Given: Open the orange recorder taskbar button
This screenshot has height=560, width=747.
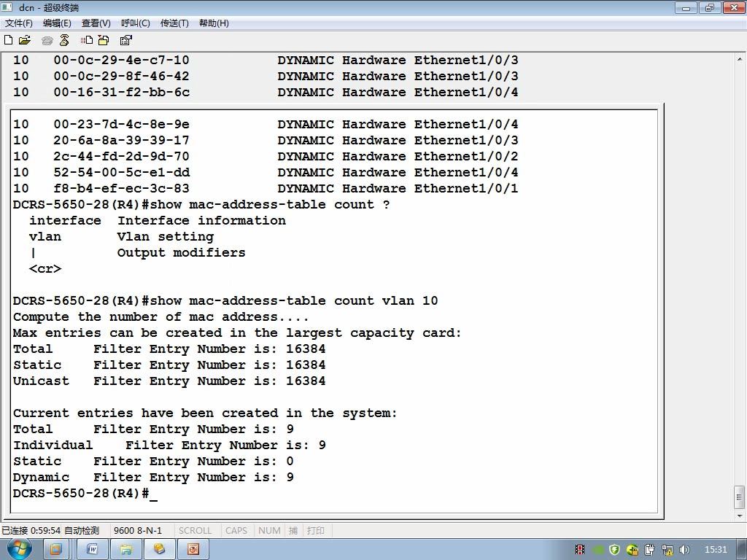Looking at the screenshot, I should (193, 550).
